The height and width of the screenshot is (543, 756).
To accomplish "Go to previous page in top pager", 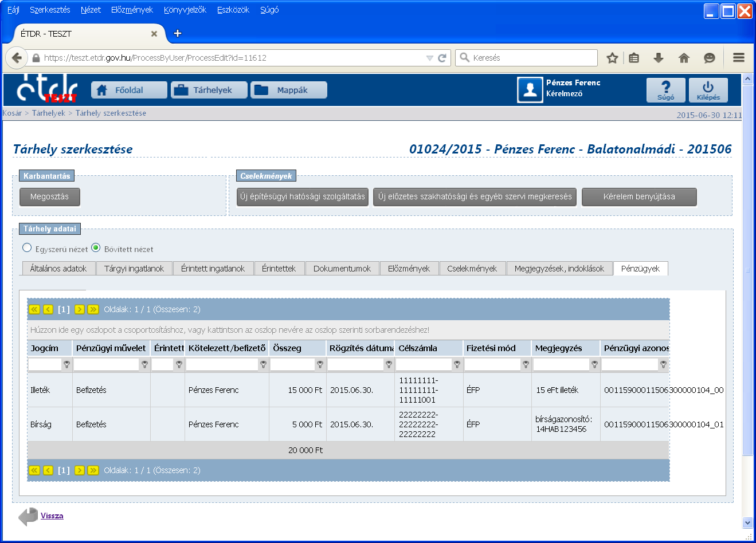I will coord(48,309).
